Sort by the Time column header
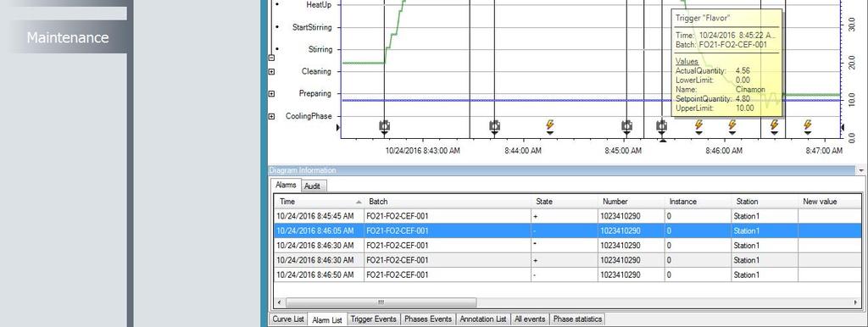Viewport: 868px width, 327px height. click(319, 202)
